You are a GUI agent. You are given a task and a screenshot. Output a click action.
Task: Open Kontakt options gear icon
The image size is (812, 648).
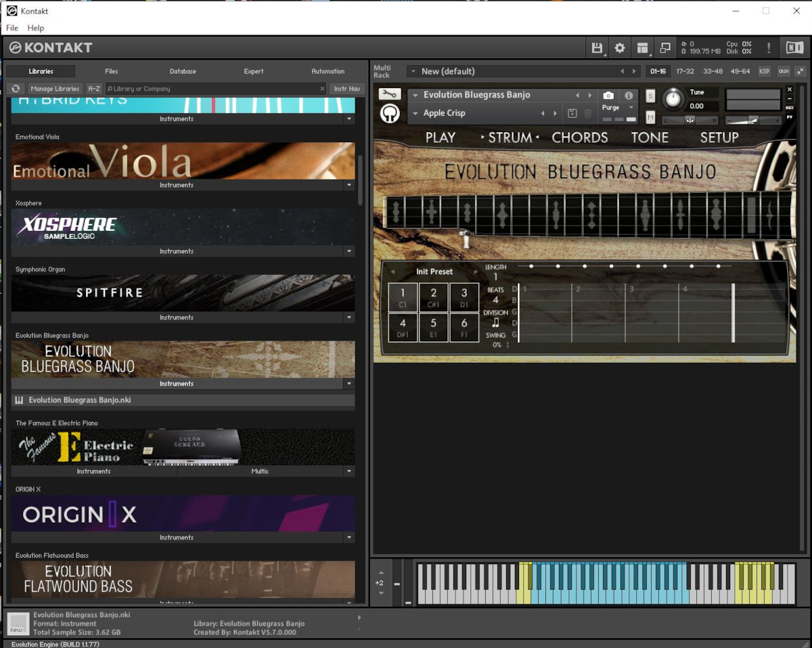coord(620,48)
